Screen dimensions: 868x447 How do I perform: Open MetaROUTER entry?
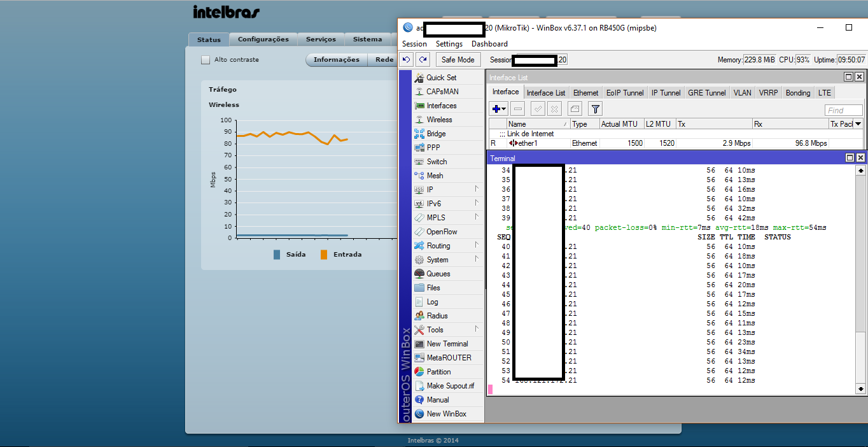(x=449, y=358)
